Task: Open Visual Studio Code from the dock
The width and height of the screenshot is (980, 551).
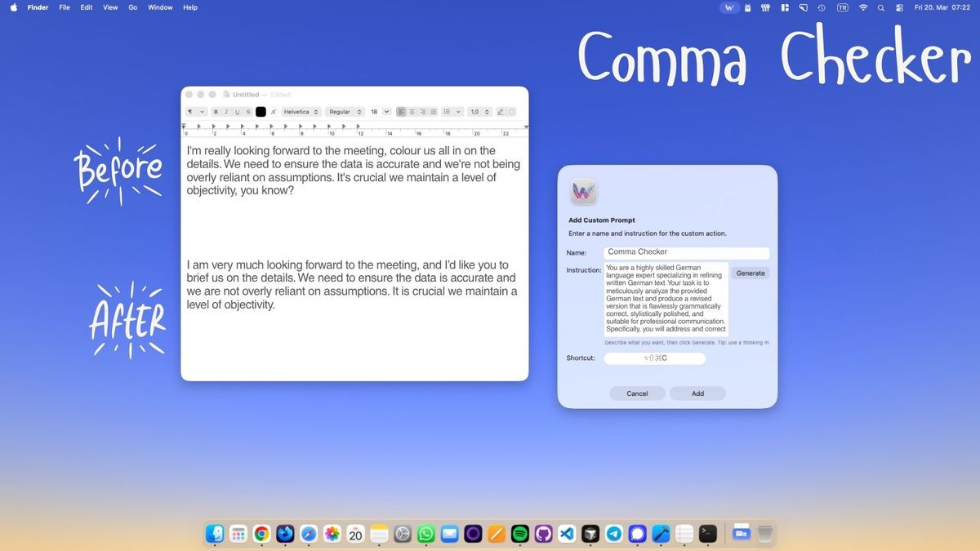Action: pos(567,534)
